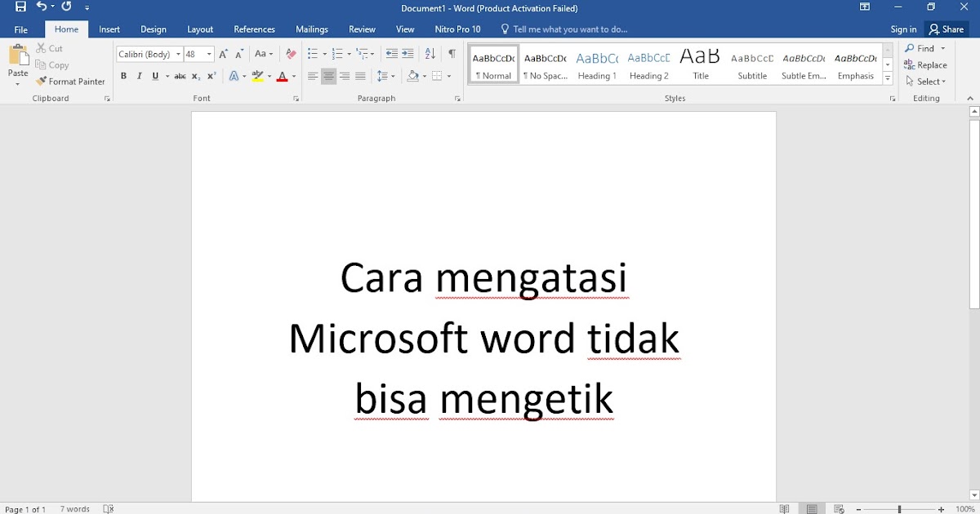The width and height of the screenshot is (980, 514).
Task: Redo the last action
Action: tap(66, 7)
